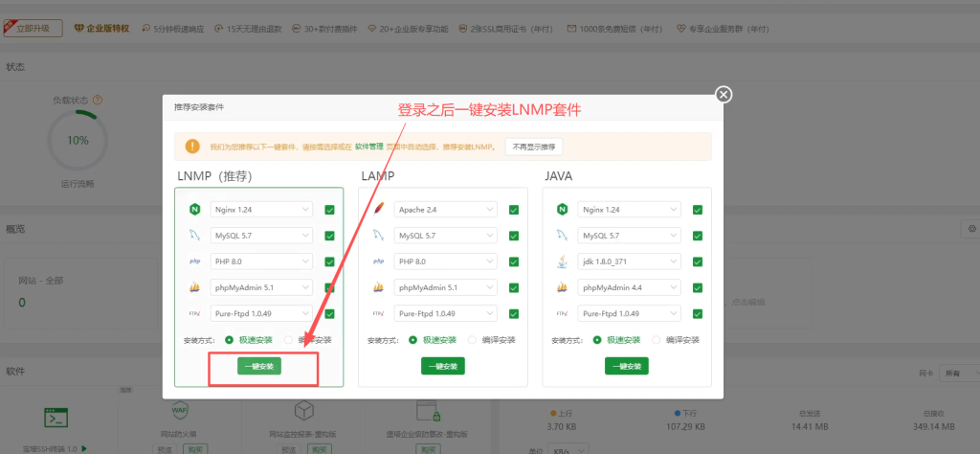Image resolution: width=980 pixels, height=454 pixels.
Task: Click the orange warning icon in recommendation banner
Action: coord(192,147)
